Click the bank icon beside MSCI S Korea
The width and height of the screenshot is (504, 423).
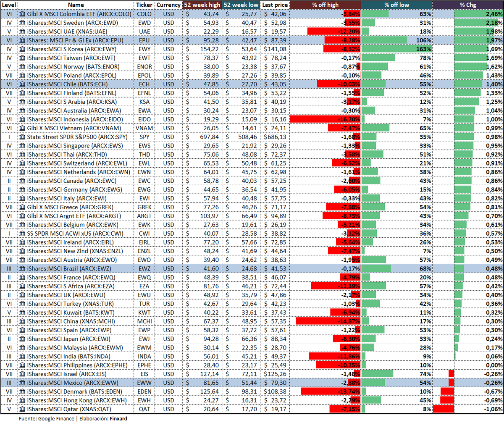point(22,49)
